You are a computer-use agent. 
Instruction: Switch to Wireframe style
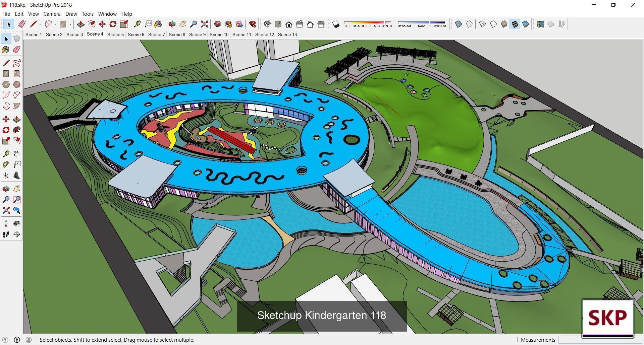(x=483, y=24)
